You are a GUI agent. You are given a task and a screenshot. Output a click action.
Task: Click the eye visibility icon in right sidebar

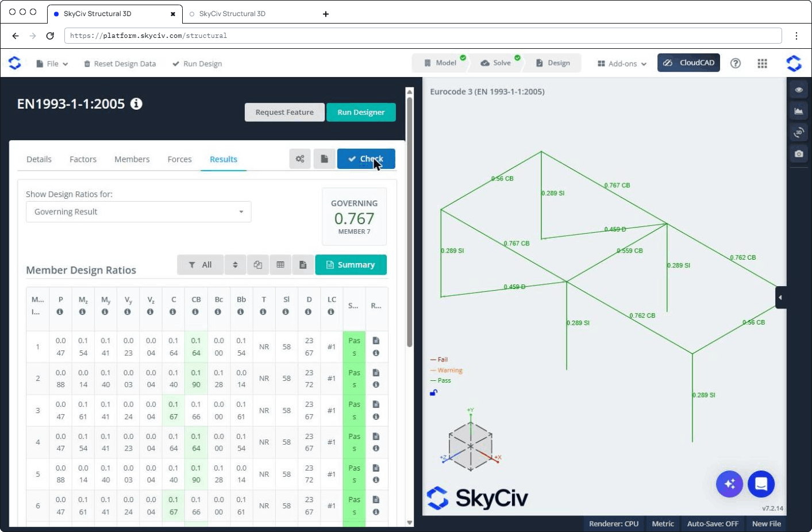[799, 90]
